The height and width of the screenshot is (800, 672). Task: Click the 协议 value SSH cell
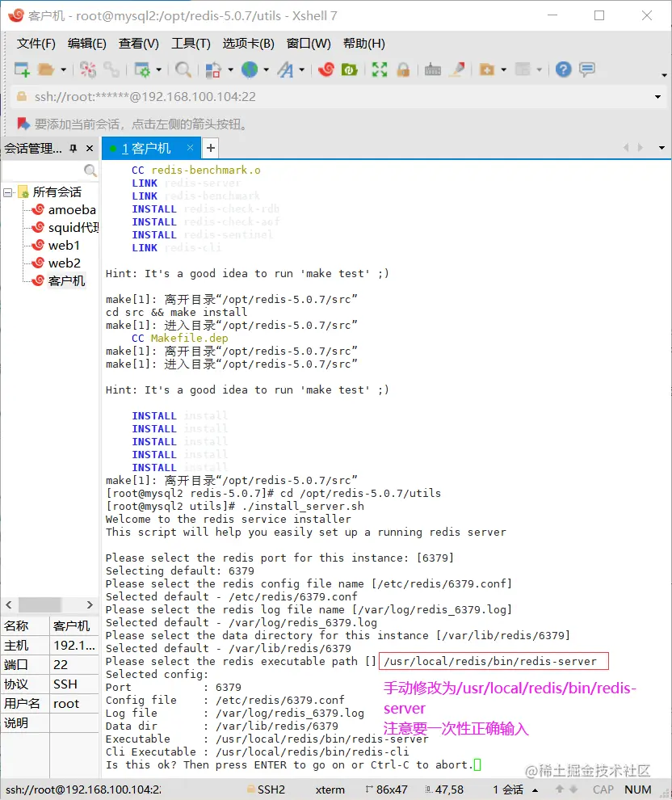(74, 684)
